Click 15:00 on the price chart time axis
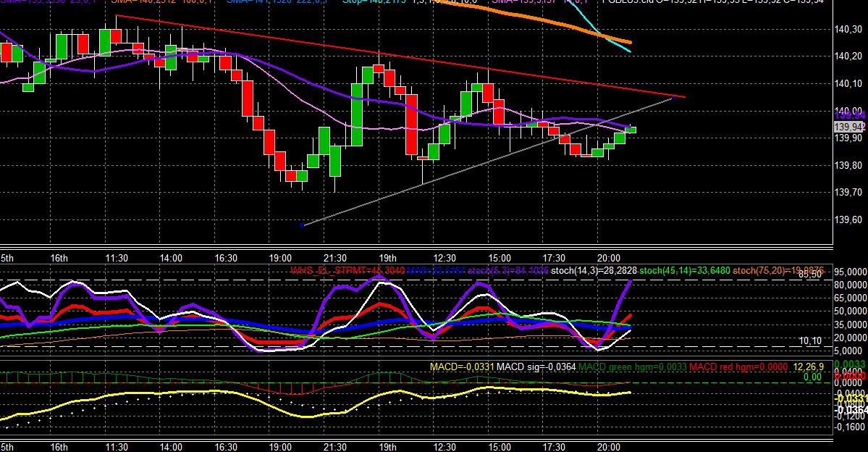 500,258
